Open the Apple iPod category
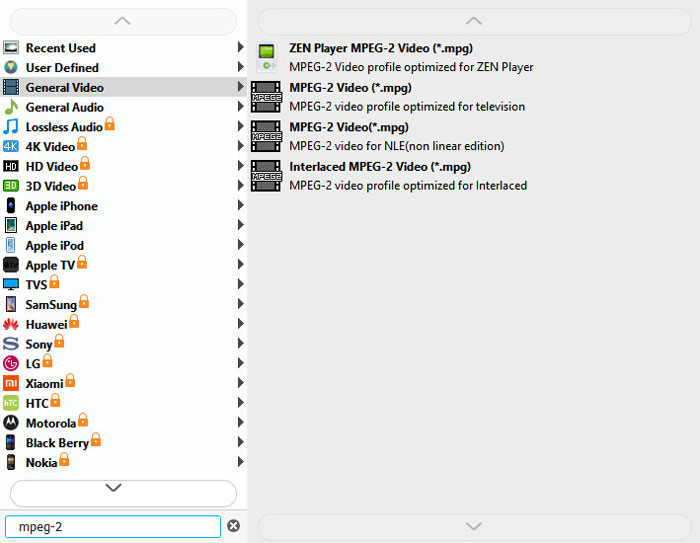The width and height of the screenshot is (700, 543). point(124,245)
